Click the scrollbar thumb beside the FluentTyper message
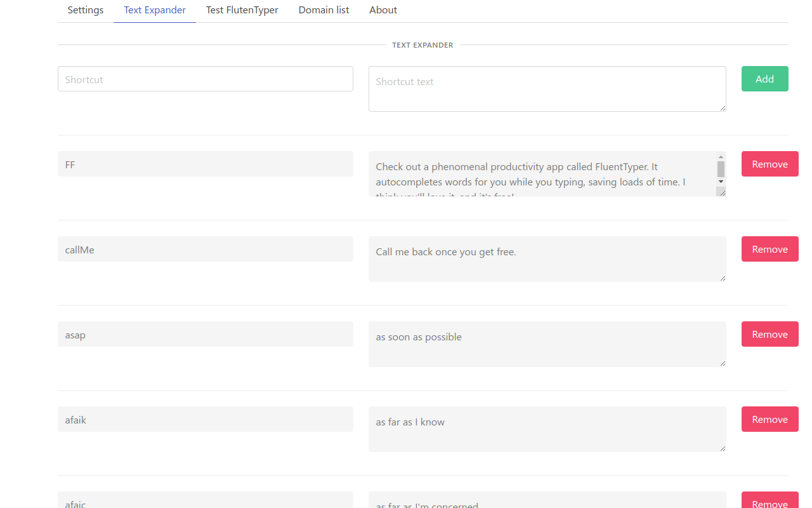Image resolution: width=812 pixels, height=508 pixels. click(x=721, y=170)
